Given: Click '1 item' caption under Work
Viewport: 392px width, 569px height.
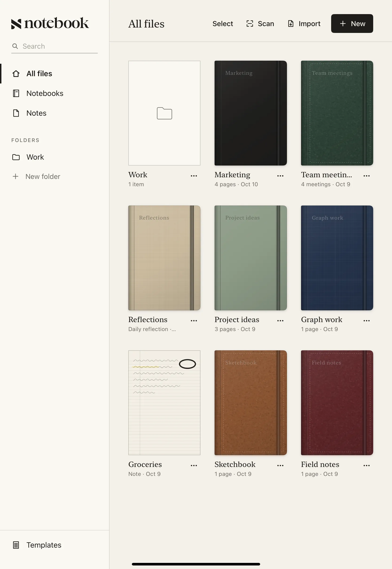Looking at the screenshot, I should 136,185.
